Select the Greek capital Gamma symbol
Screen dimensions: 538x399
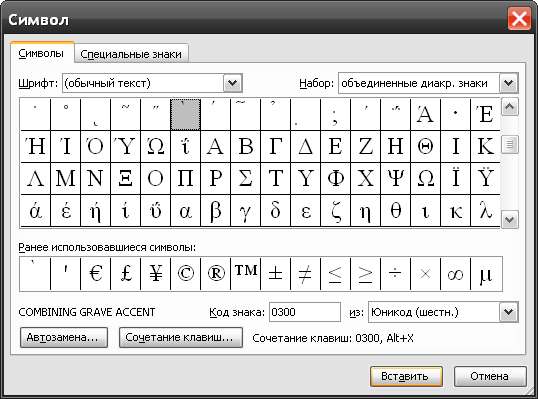click(276, 146)
